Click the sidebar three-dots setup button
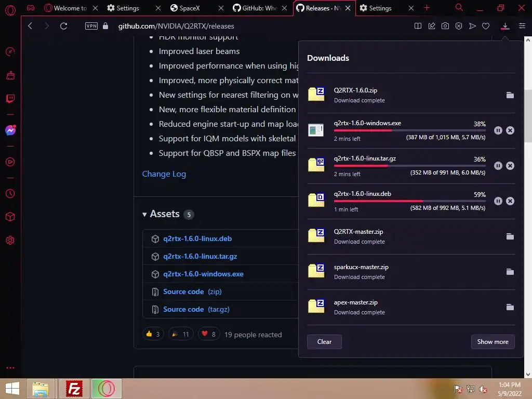Screen dimensions: 532x399 point(10,368)
